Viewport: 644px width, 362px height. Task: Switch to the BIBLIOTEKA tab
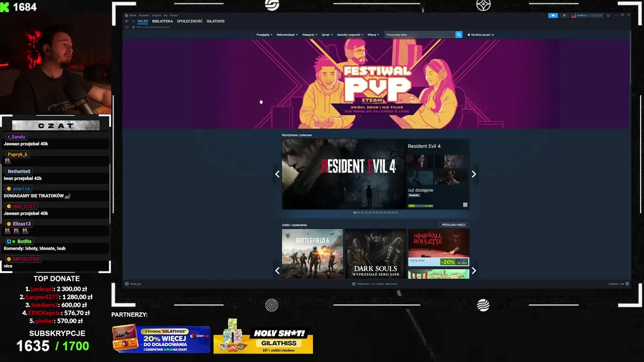(x=163, y=21)
